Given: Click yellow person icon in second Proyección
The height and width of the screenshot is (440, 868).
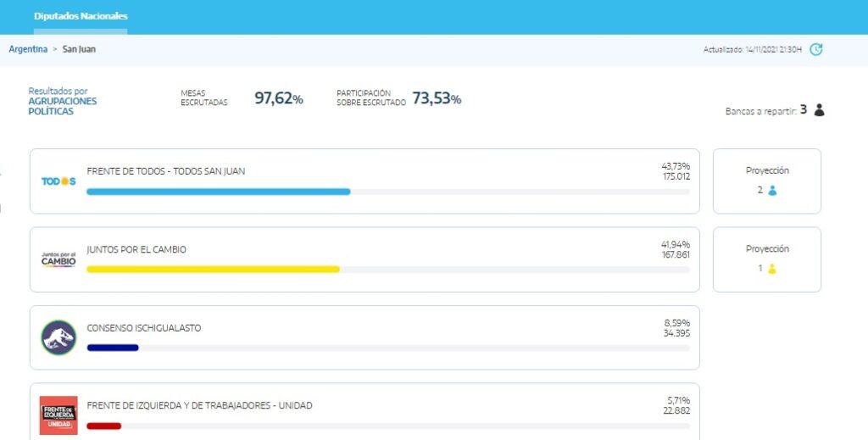Looking at the screenshot, I should point(771,269).
